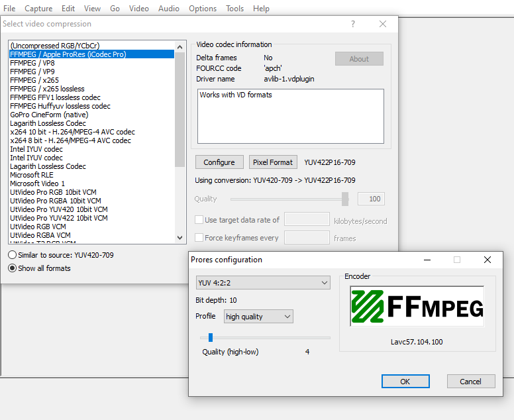Select FFMPEG / x265 codec

tap(92, 80)
